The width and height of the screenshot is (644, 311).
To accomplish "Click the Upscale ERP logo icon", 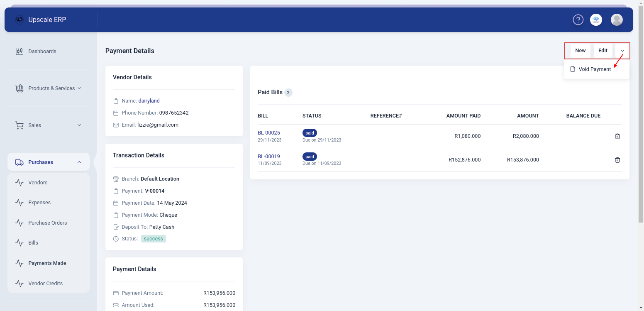I will [x=19, y=20].
